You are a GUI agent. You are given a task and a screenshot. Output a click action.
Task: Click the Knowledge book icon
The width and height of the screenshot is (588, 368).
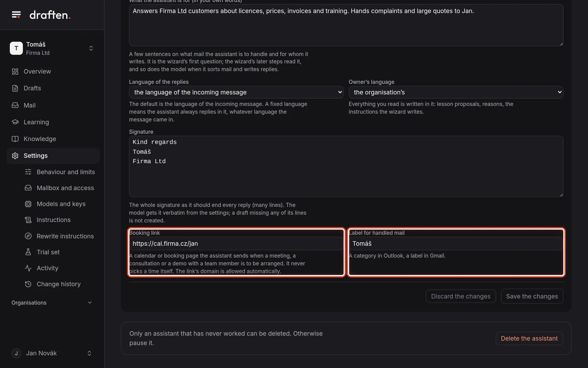(15, 139)
